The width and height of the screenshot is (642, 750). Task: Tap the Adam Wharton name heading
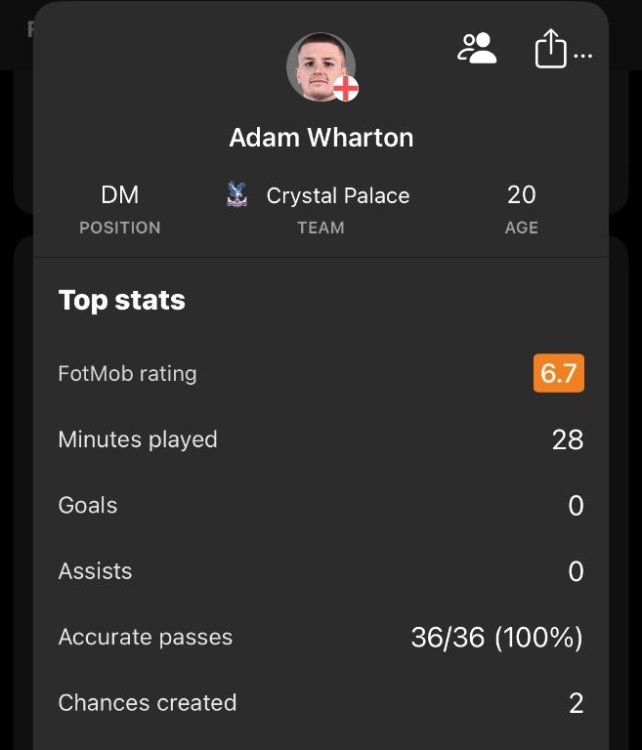coord(321,138)
